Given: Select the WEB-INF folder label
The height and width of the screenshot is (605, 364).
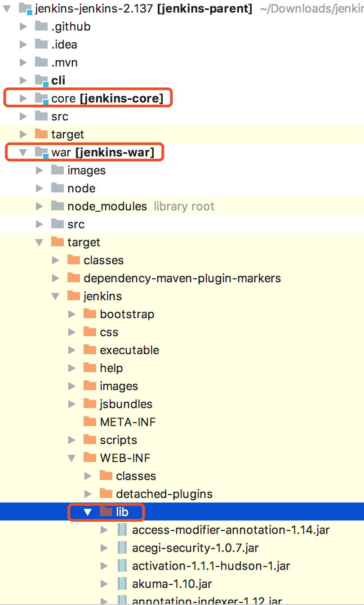Looking at the screenshot, I should tap(125, 458).
